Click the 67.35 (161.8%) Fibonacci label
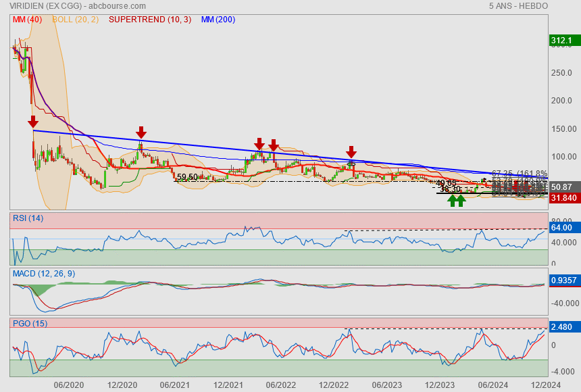This screenshot has height=392, width=581. tap(519, 174)
